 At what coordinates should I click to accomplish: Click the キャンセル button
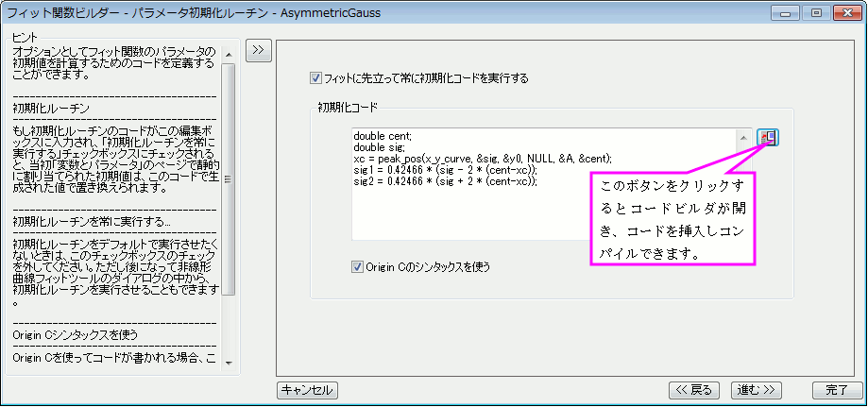[307, 390]
